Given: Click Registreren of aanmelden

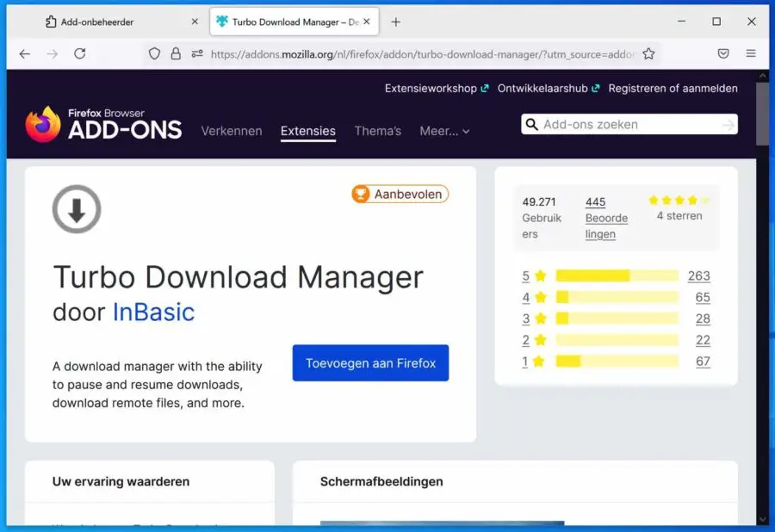Looking at the screenshot, I should pyautogui.click(x=673, y=89).
